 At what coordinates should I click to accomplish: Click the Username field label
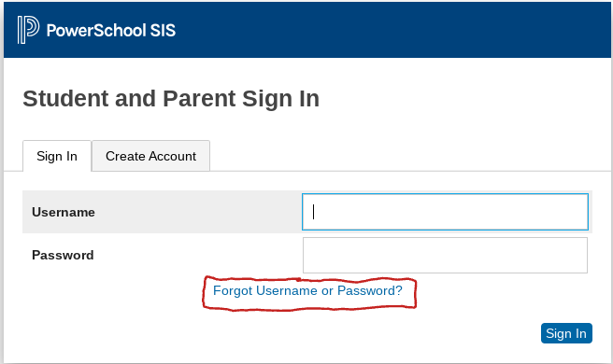[64, 212]
